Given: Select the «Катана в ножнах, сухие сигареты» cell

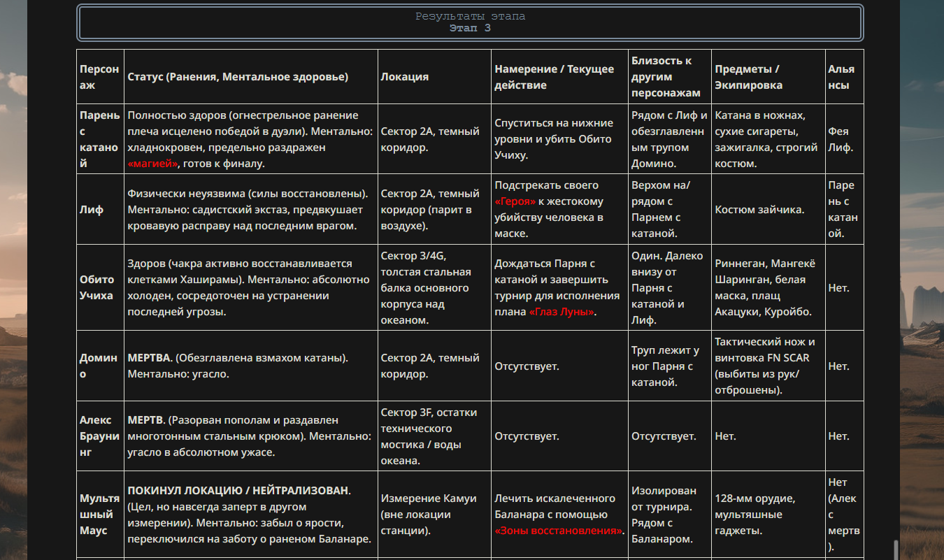Looking at the screenshot, I should (x=768, y=139).
